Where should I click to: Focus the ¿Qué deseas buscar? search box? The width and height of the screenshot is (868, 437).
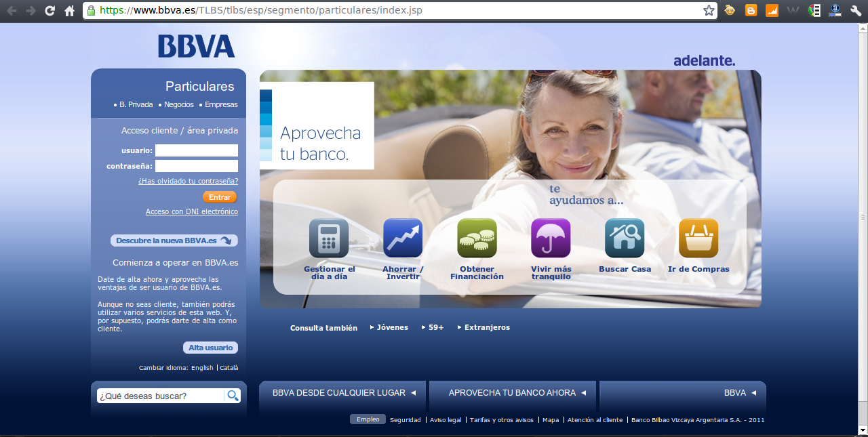(x=160, y=396)
